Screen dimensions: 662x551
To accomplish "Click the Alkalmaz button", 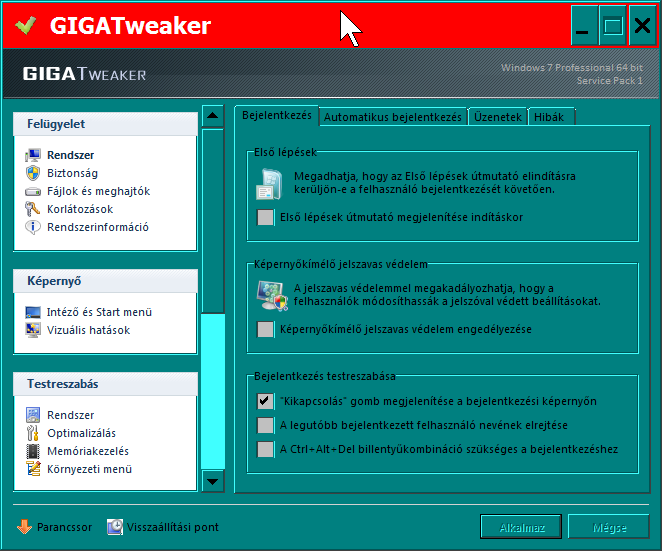I will 521,527.
